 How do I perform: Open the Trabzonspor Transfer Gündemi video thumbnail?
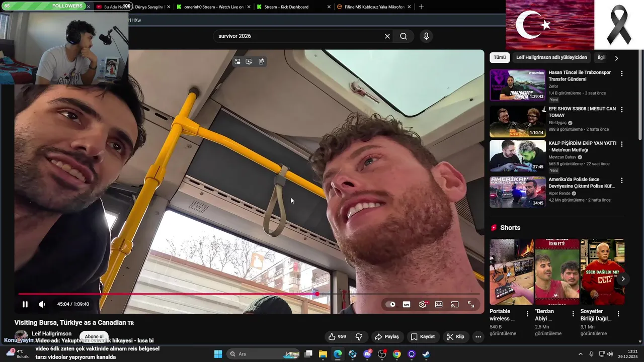pyautogui.click(x=518, y=85)
